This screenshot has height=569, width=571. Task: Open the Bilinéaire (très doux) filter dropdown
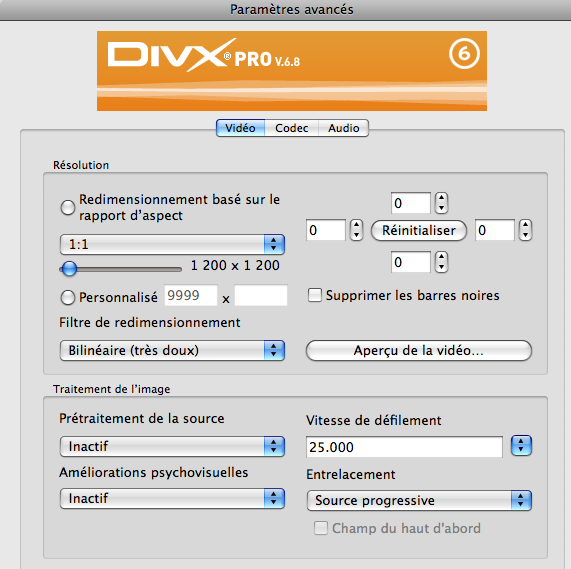click(x=172, y=350)
